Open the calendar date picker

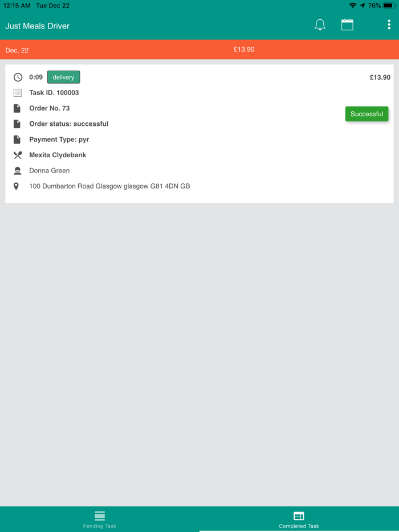347,24
